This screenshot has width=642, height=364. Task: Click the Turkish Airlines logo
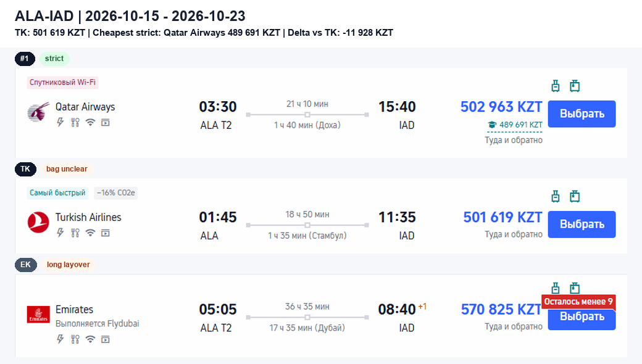[38, 223]
